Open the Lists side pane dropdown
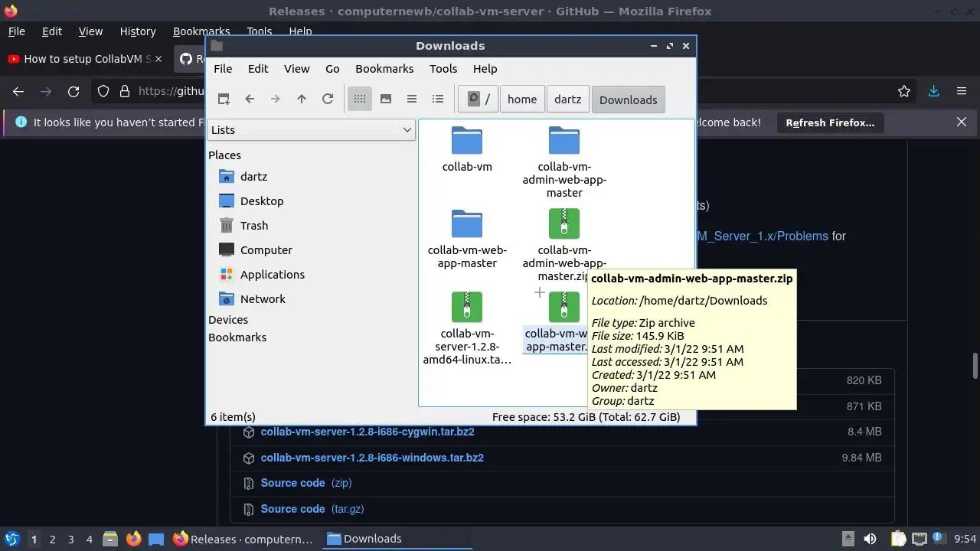 [x=311, y=130]
